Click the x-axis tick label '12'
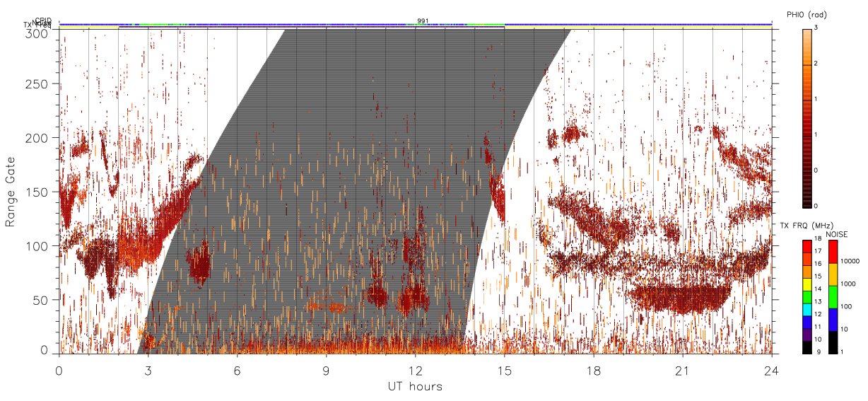This screenshot has width=868, height=401. (416, 371)
